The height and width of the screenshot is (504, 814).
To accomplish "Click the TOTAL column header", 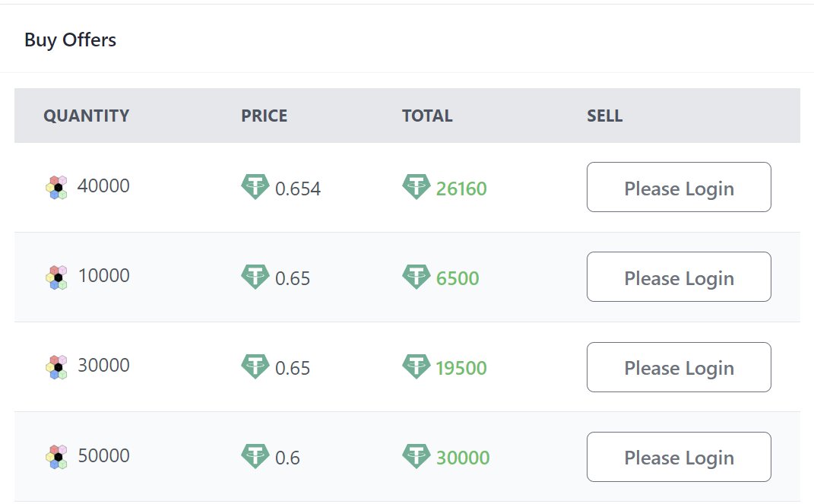I will (427, 116).
